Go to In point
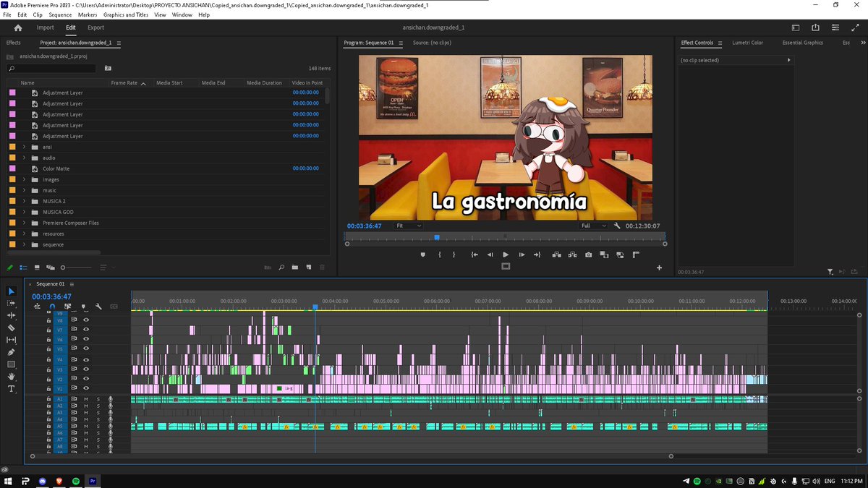This screenshot has height=488, width=868. tap(474, 254)
